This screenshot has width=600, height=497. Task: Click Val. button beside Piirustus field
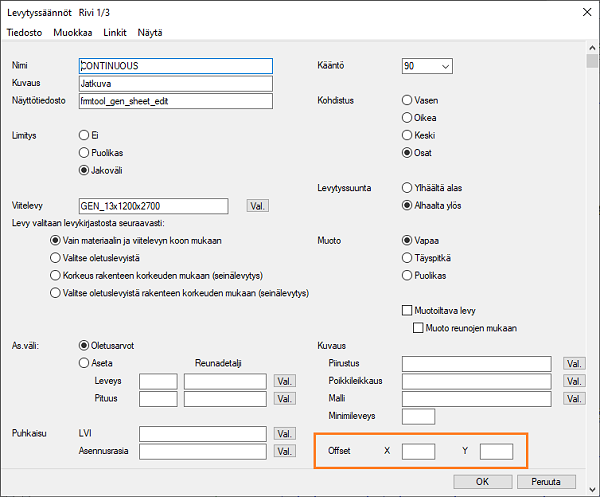[x=574, y=364]
